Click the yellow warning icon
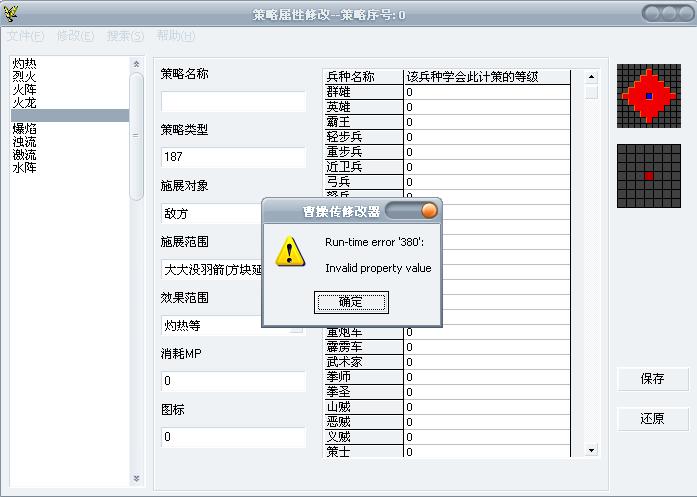Screen dimensions: 697x497 click(x=290, y=251)
